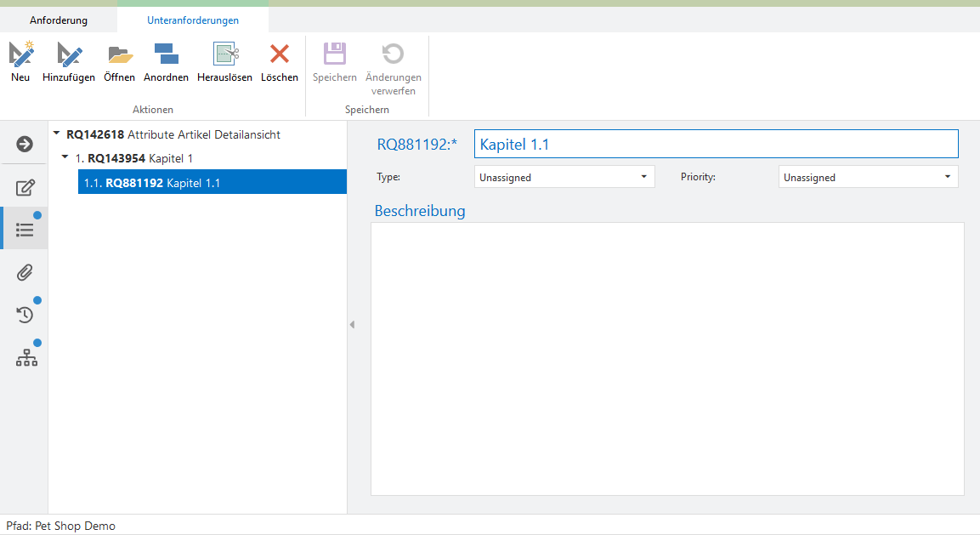Click the Hinzufügen pencil icon
This screenshot has height=535, width=980.
coord(69,55)
